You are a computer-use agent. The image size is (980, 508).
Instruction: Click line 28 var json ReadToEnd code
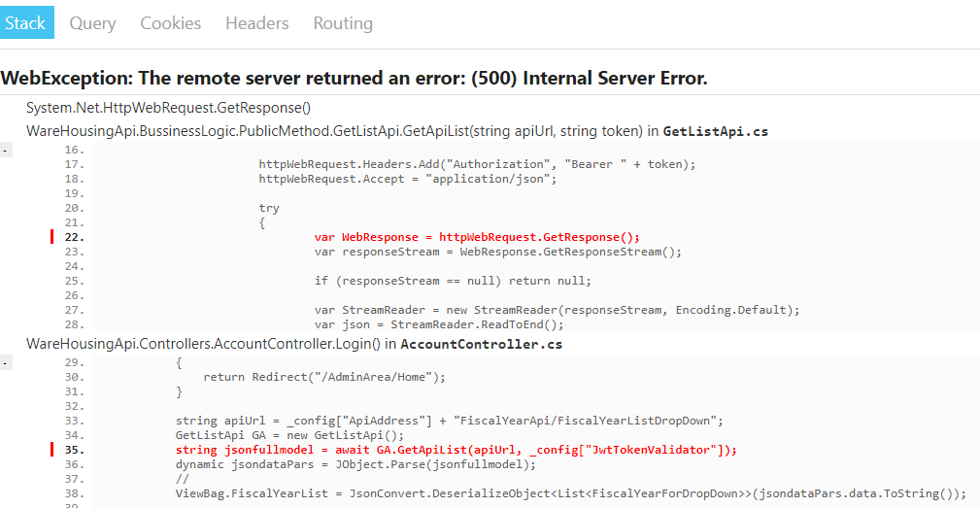point(439,324)
